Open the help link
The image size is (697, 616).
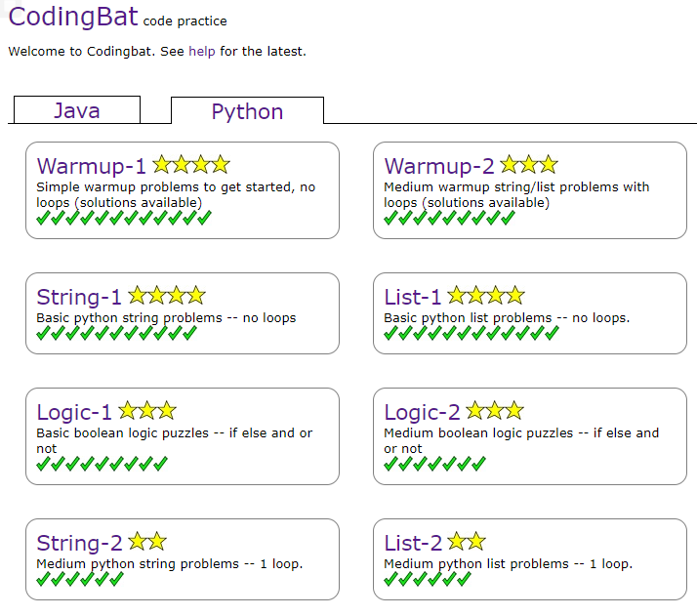click(x=201, y=51)
